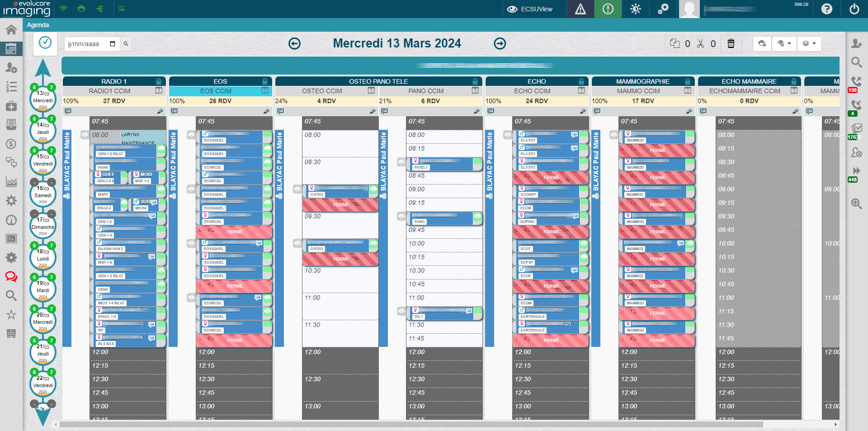This screenshot has height=431, width=868.
Task: Open the numbered list sidebar icon
Action: (x=11, y=86)
